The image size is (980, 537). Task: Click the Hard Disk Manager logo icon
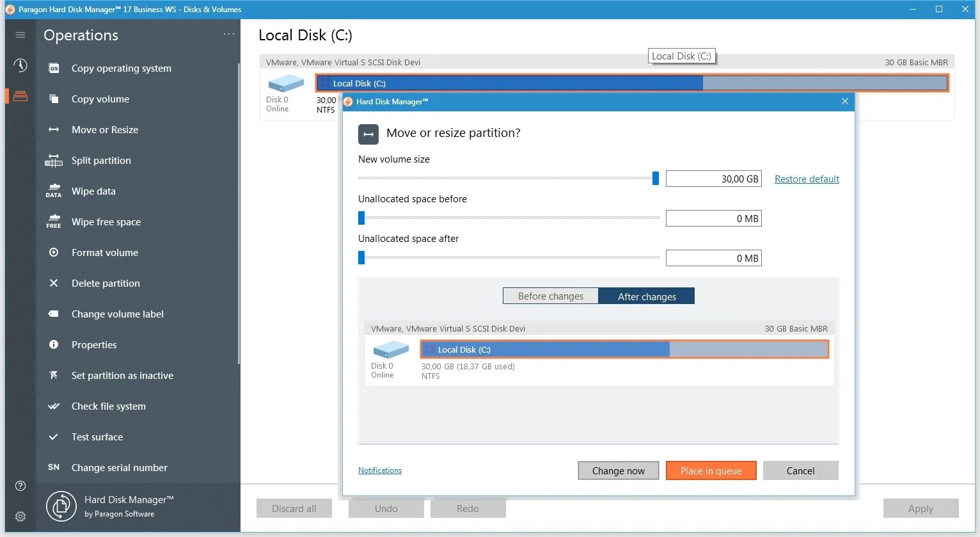click(61, 506)
